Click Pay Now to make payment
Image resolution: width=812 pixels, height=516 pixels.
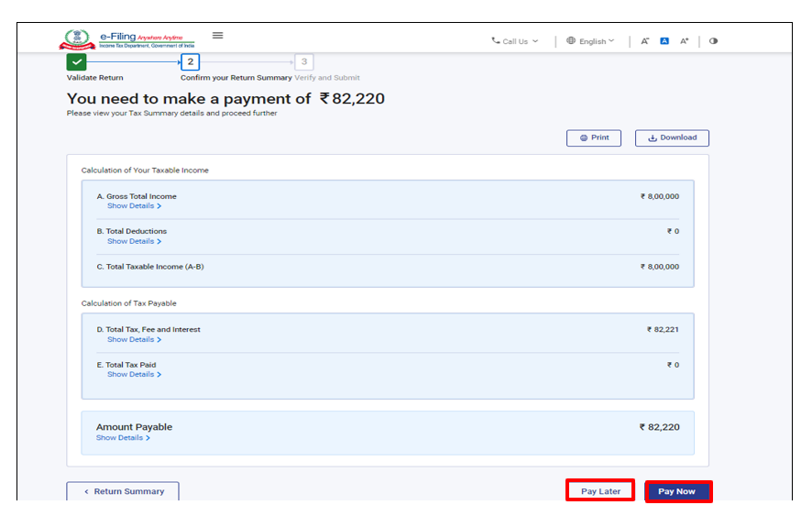pyautogui.click(x=677, y=491)
